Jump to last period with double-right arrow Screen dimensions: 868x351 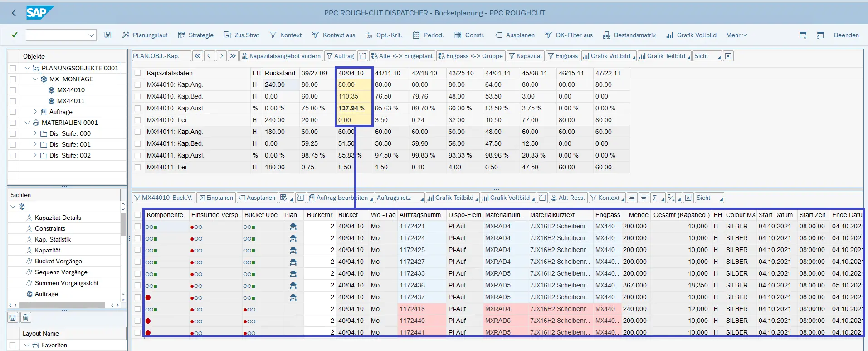(x=233, y=56)
